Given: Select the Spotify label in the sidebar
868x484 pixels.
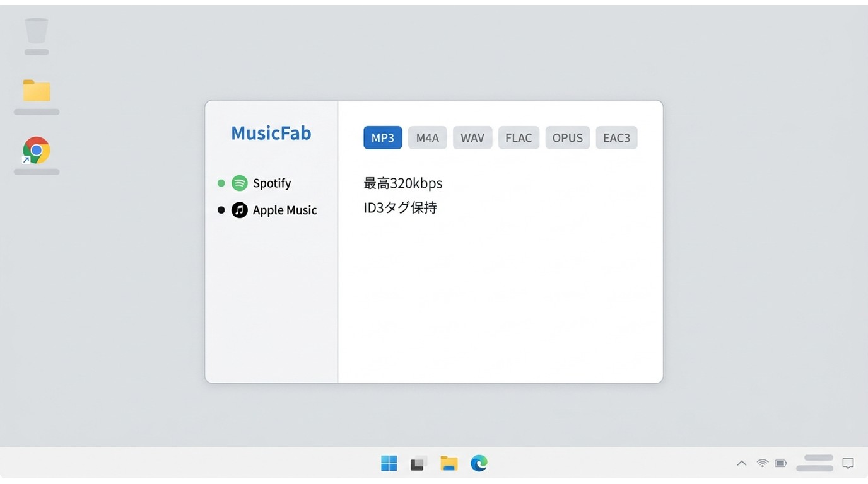Looking at the screenshot, I should click(x=272, y=183).
